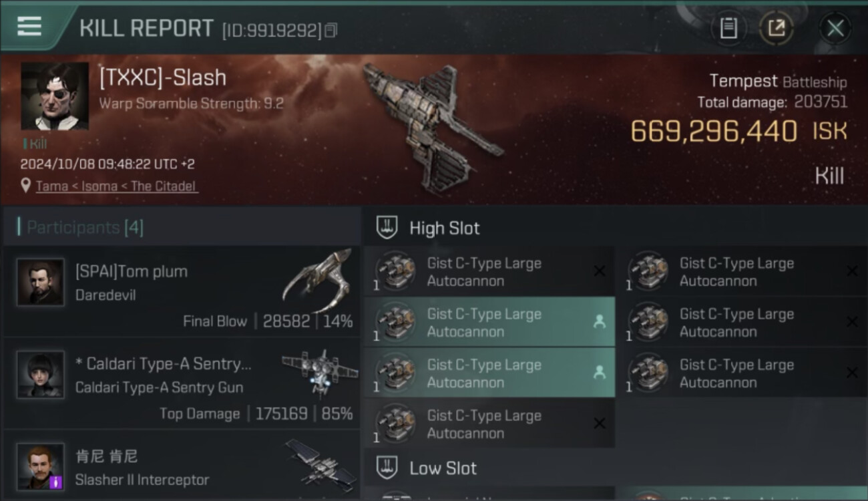Viewport: 868px width, 501px height.
Task: Tap the person icon on second highlighted autocannon
Action: click(x=599, y=373)
